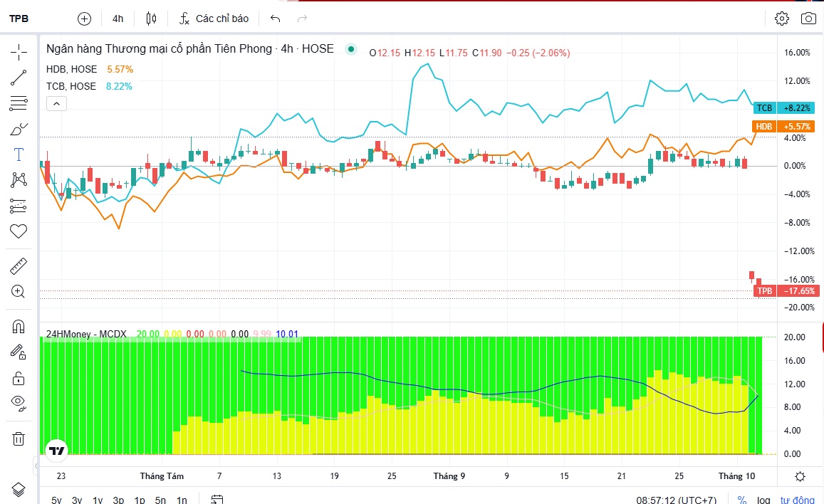The width and height of the screenshot is (824, 504).
Task: Toggle magnet mode for drawings
Action: point(19,327)
